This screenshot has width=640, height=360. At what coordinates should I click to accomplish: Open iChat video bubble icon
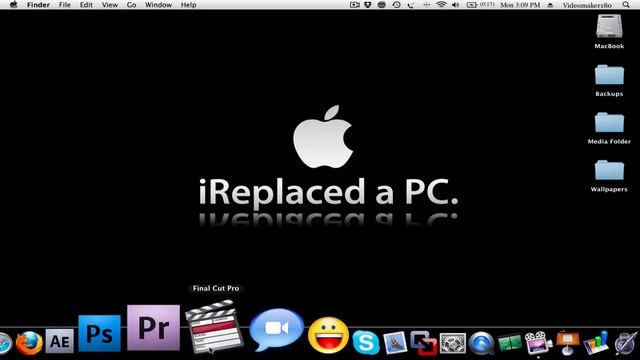[277, 330]
